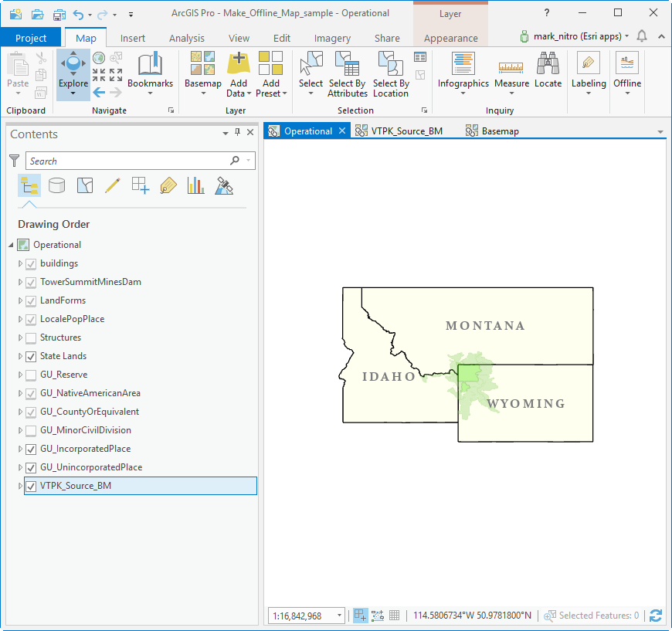Toggle the LandForms layer checkbox
The width and height of the screenshot is (672, 631).
tap(31, 301)
